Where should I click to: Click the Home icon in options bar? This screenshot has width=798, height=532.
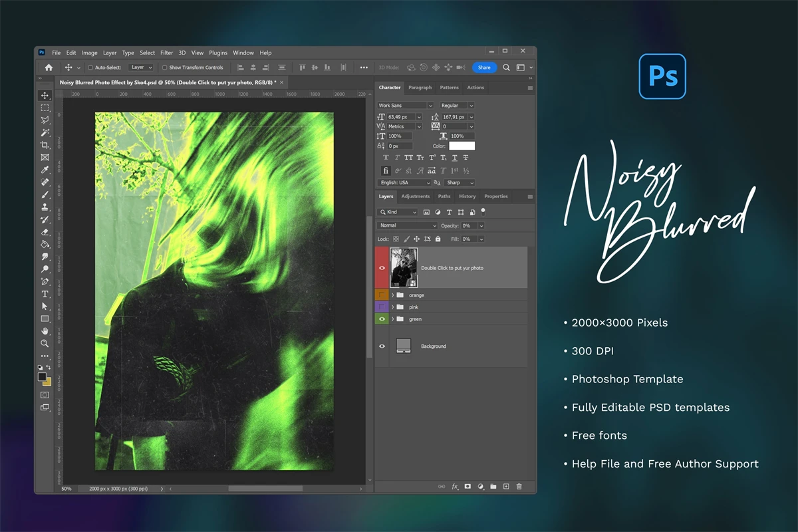click(49, 67)
